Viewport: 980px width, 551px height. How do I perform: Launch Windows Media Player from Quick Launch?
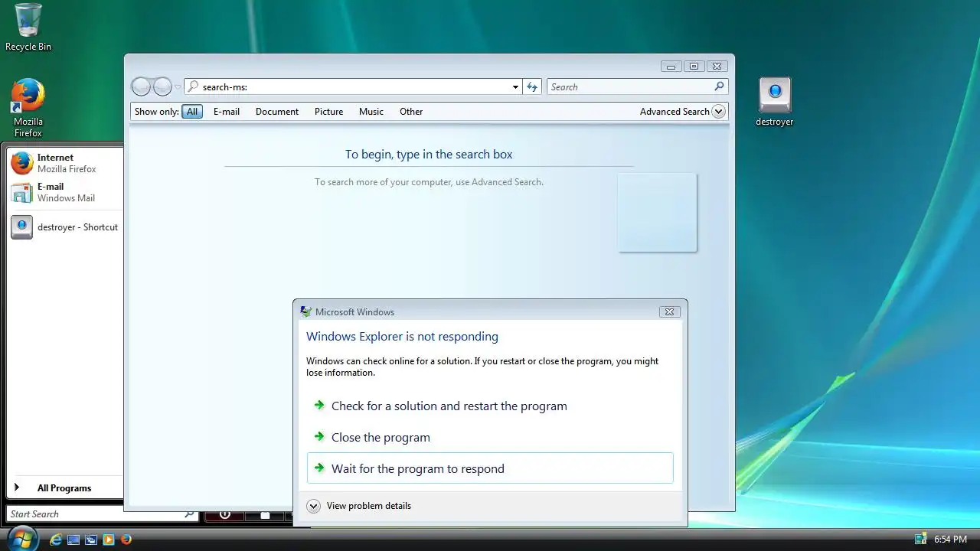coord(108,540)
